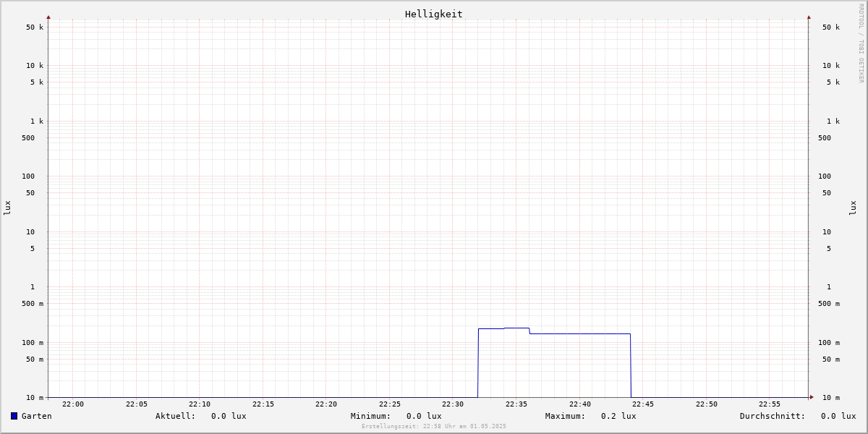
Task: Click the "10 m" label on left axis
Action: [35, 398]
